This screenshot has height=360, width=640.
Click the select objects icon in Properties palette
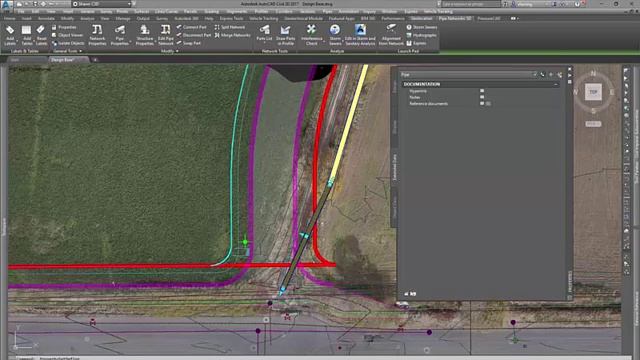click(551, 75)
